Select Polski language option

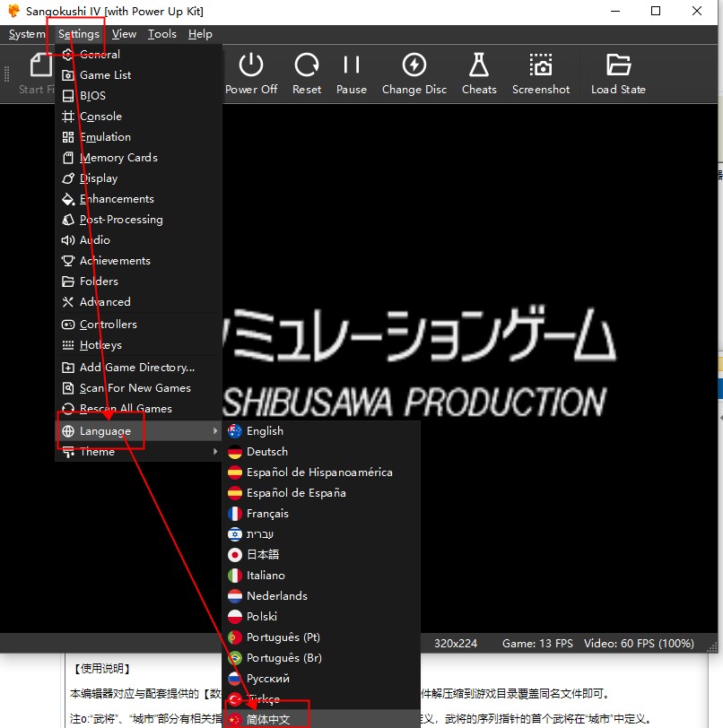[321, 616]
